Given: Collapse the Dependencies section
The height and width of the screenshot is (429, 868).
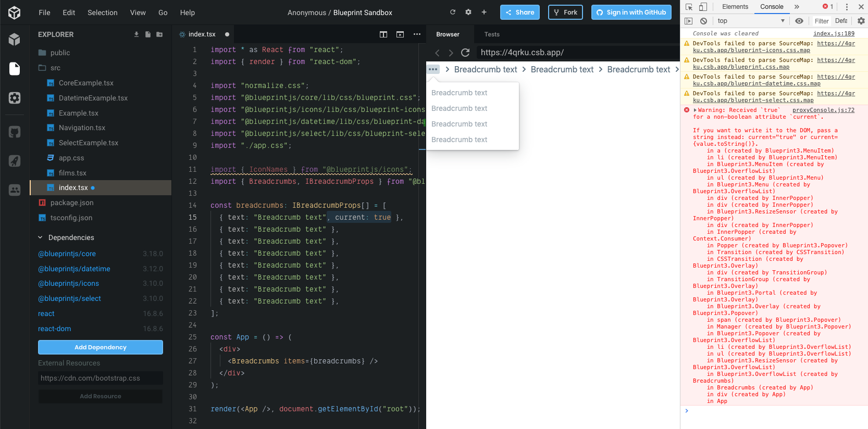Looking at the screenshot, I should coord(66,237).
